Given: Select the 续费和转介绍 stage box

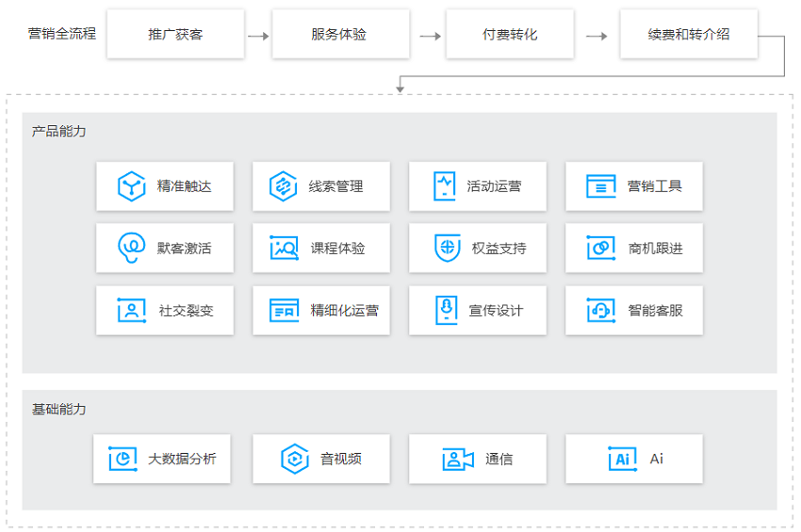Looking at the screenshot, I should 689,34.
